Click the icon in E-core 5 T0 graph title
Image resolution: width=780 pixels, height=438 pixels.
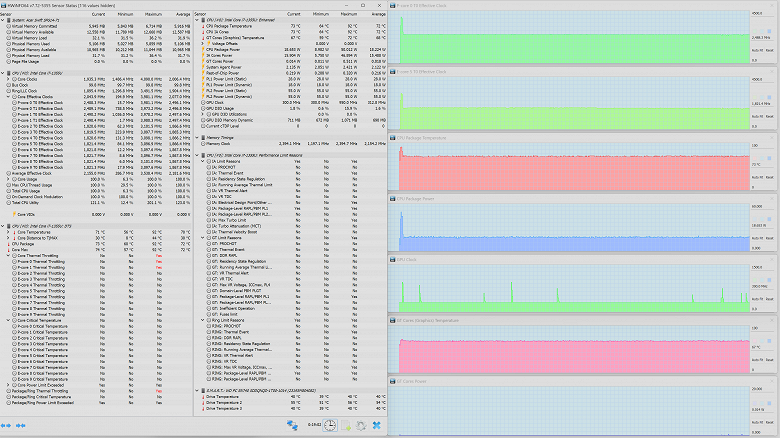coord(392,72)
